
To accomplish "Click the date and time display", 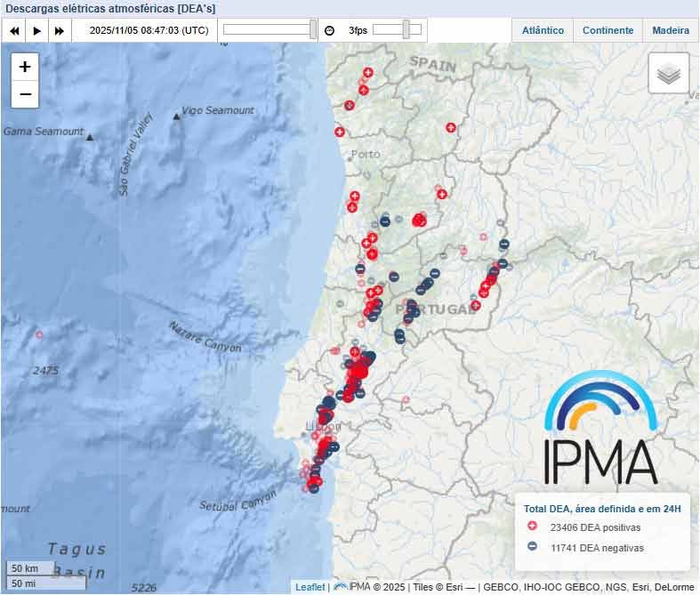I will click(149, 30).
